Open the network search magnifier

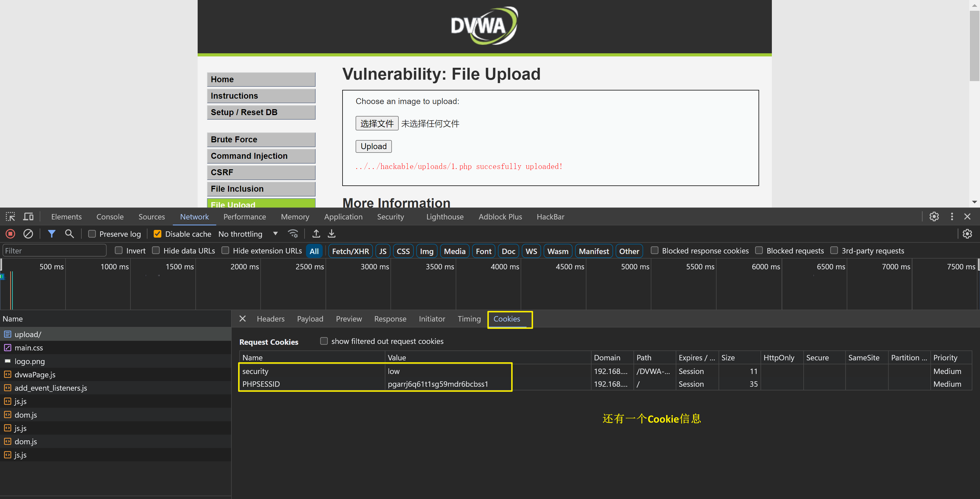pos(69,234)
